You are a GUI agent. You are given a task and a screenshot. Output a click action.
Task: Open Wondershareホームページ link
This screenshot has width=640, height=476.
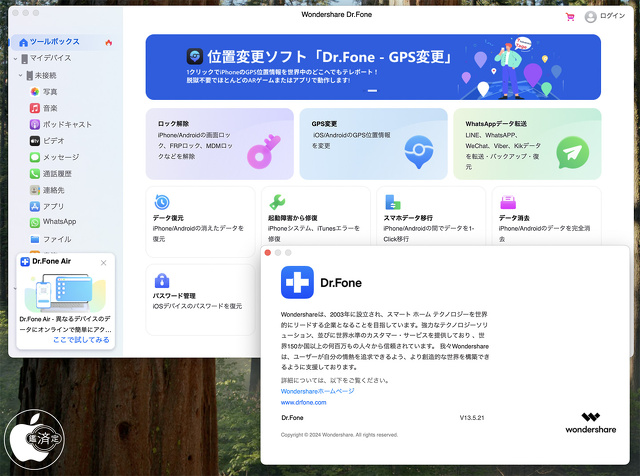[x=318, y=391]
